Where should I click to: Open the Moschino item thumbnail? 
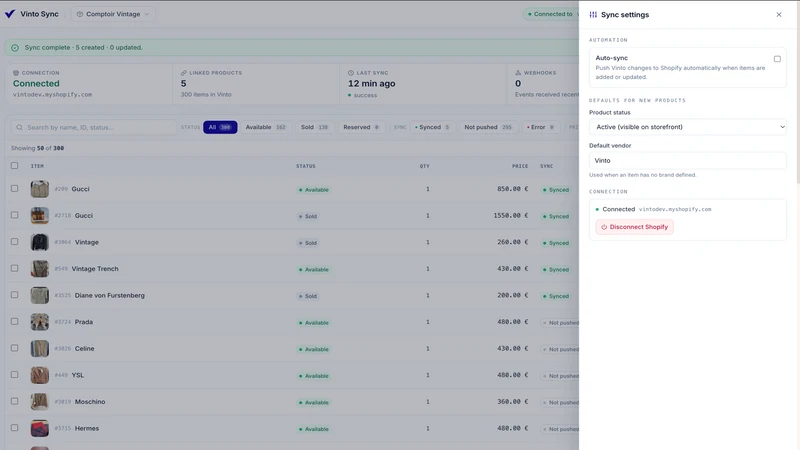click(x=39, y=402)
